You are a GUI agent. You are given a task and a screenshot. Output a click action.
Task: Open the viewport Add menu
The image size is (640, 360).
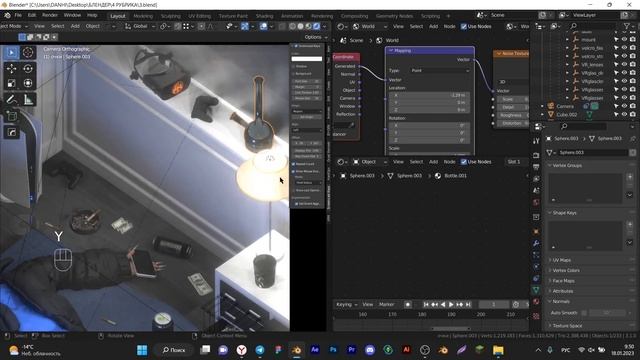coord(75,26)
